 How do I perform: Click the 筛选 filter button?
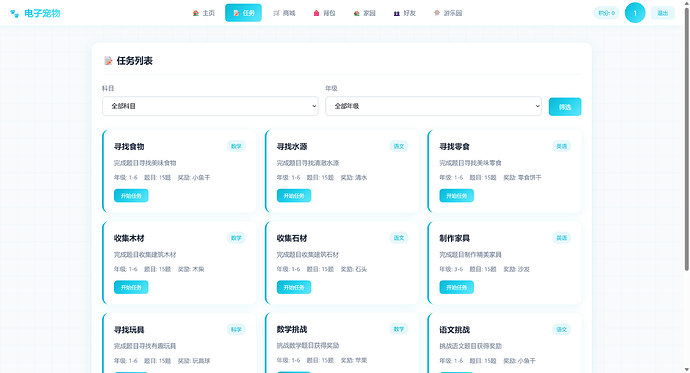point(565,107)
